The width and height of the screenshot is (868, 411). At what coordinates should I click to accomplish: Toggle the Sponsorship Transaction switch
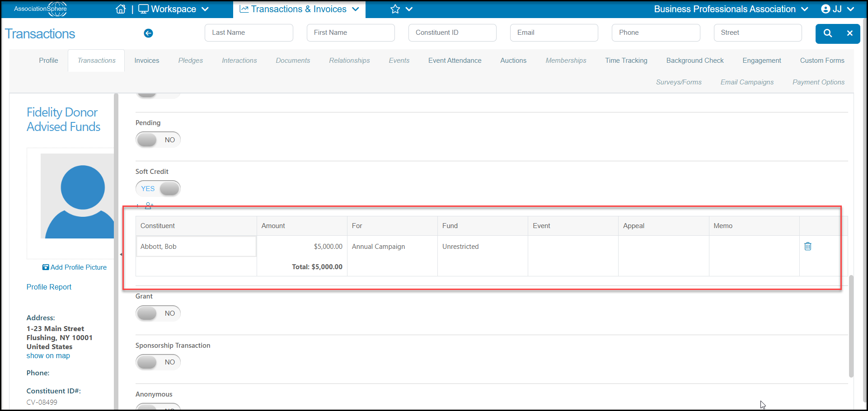coord(158,362)
